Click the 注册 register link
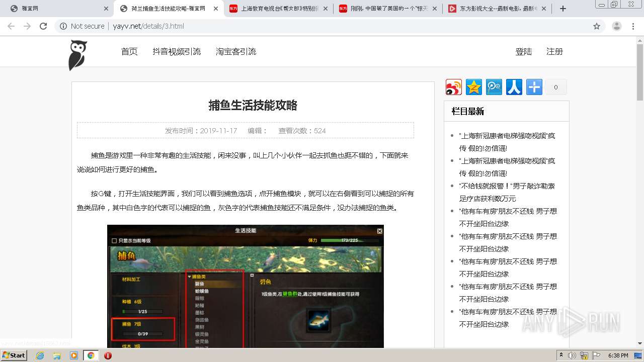The width and height of the screenshot is (644, 362). pos(554,51)
